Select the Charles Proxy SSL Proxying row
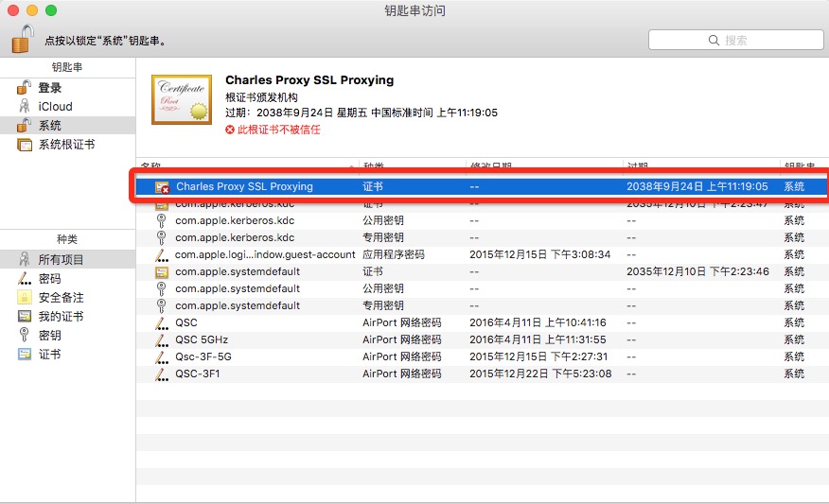 click(x=481, y=186)
